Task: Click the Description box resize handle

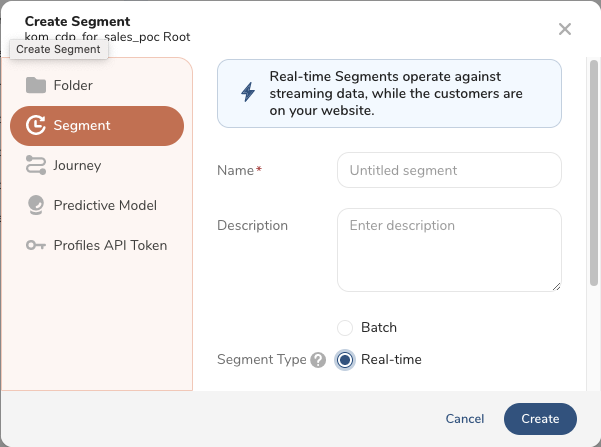Action: coord(556,286)
